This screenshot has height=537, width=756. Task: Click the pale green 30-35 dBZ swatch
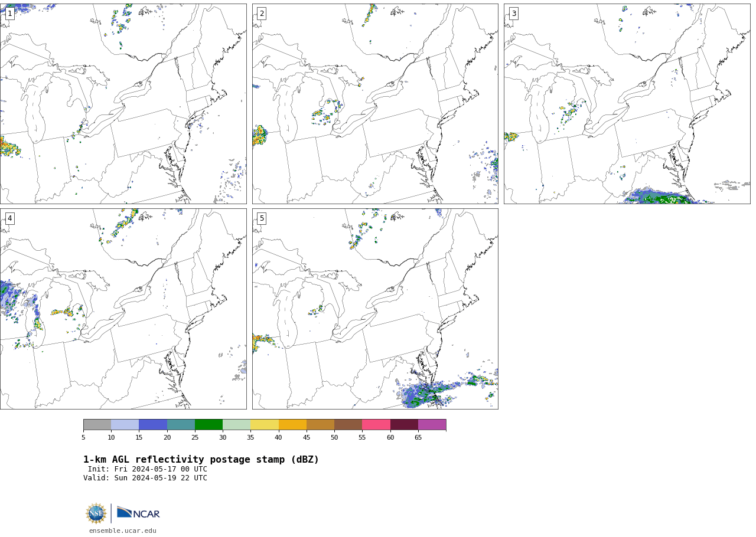point(236,425)
